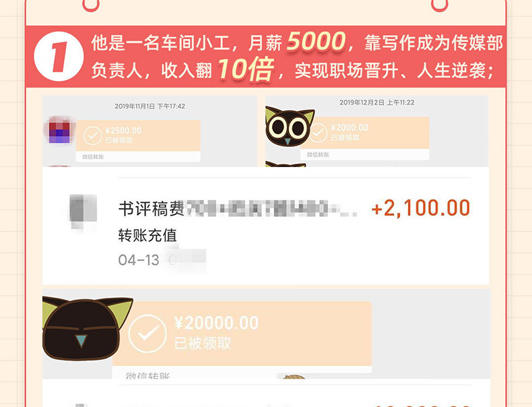Click the 转账充值 label

coord(147,235)
